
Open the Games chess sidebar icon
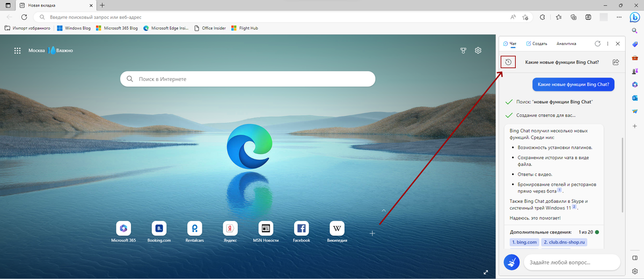[x=635, y=71]
